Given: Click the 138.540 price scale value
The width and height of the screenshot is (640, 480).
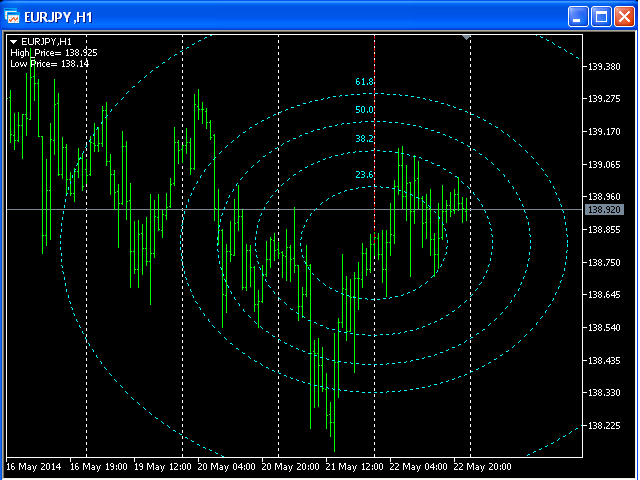Looking at the screenshot, I should (x=604, y=328).
